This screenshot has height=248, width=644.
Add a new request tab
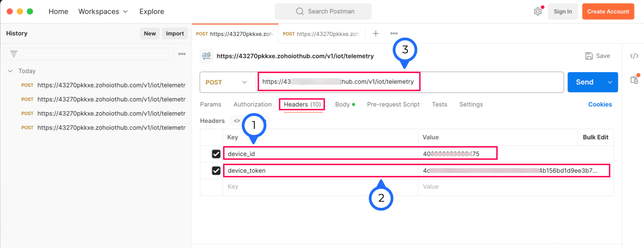pos(376,33)
